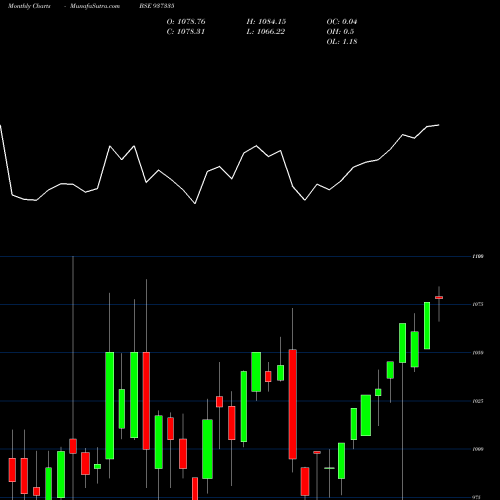Viewport: 500px width, 500px height.
Task: Click the "BSE 937395" symbol label
Action: click(157, 6)
